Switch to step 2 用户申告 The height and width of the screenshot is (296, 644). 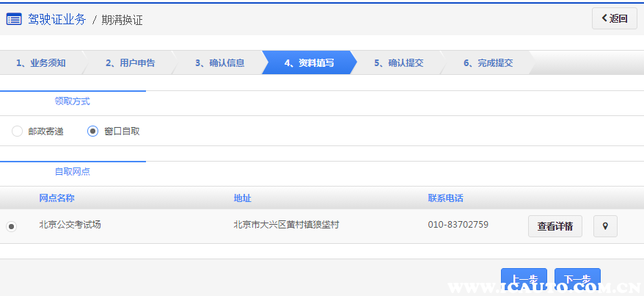pos(130,63)
